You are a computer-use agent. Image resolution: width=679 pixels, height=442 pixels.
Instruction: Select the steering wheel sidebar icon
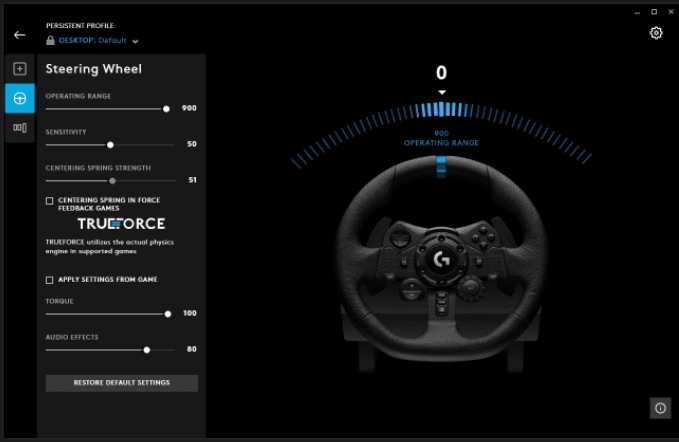[19, 98]
